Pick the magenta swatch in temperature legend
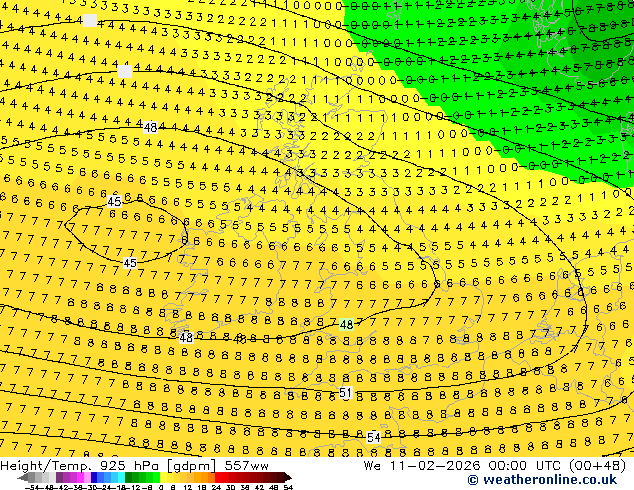The height and width of the screenshot is (490, 634). [x=80, y=477]
